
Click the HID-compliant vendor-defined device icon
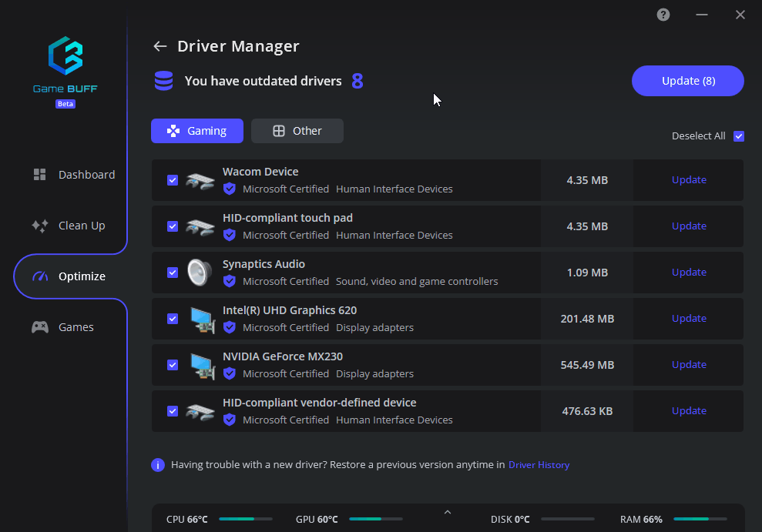pos(200,412)
